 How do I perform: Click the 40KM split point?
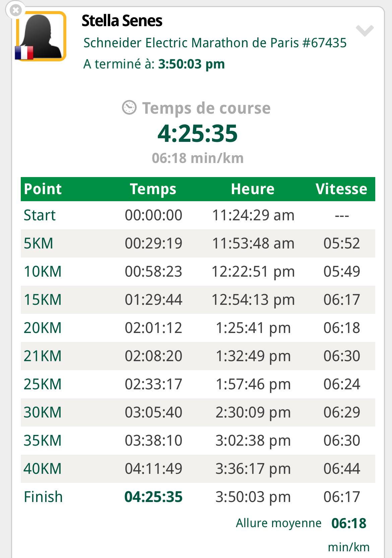43,469
